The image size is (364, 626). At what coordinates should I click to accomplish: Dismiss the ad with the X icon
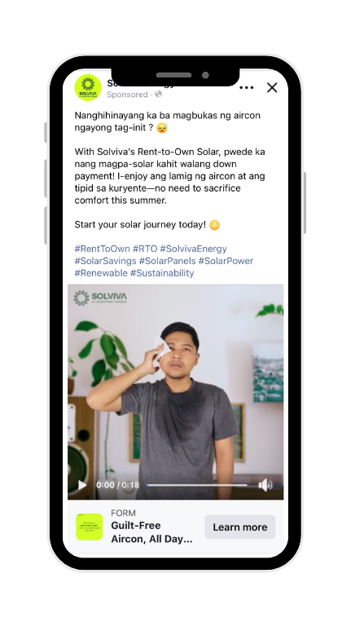tap(272, 88)
